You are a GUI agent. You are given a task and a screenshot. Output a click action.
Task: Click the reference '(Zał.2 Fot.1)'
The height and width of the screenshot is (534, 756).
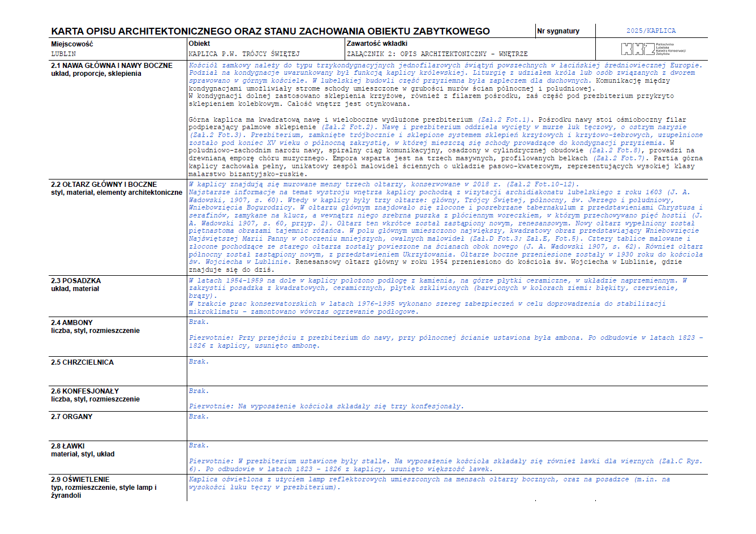(503, 120)
